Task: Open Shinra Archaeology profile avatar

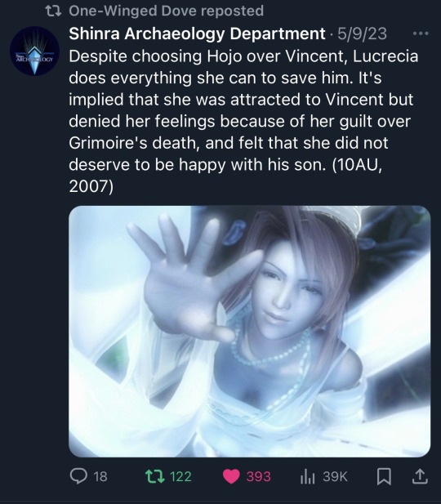Action: pos(35,51)
